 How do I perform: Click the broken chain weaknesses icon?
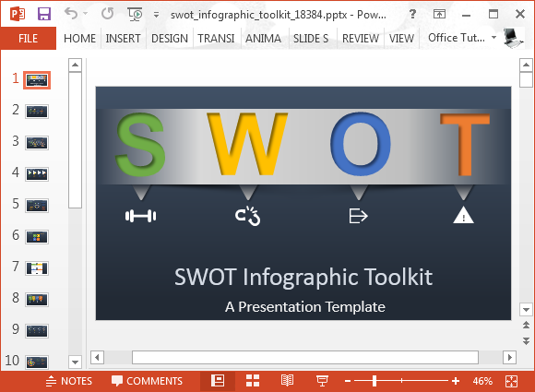pos(248,216)
